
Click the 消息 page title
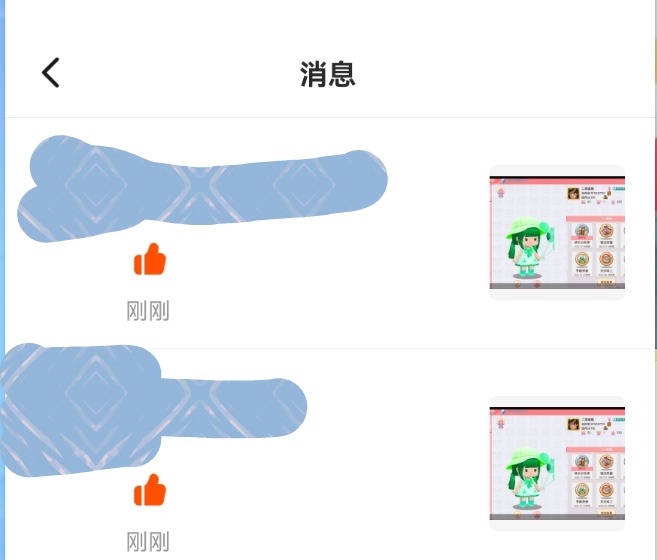328,74
